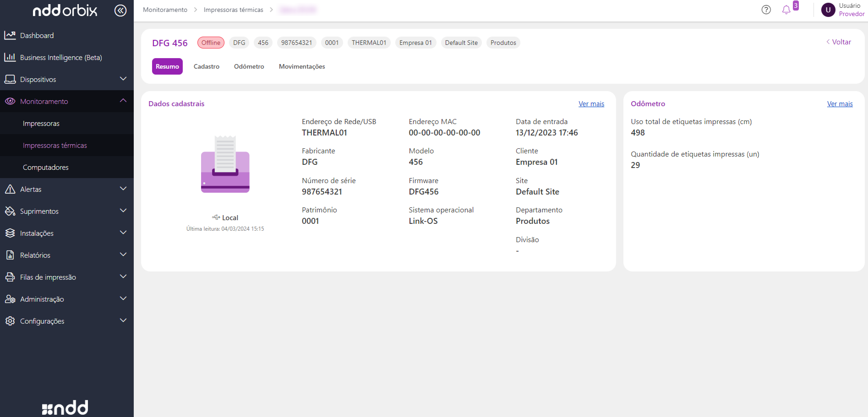The height and width of the screenshot is (417, 868).
Task: Open Business Intelligence (Beta) bar-chart icon
Action: [x=10, y=57]
